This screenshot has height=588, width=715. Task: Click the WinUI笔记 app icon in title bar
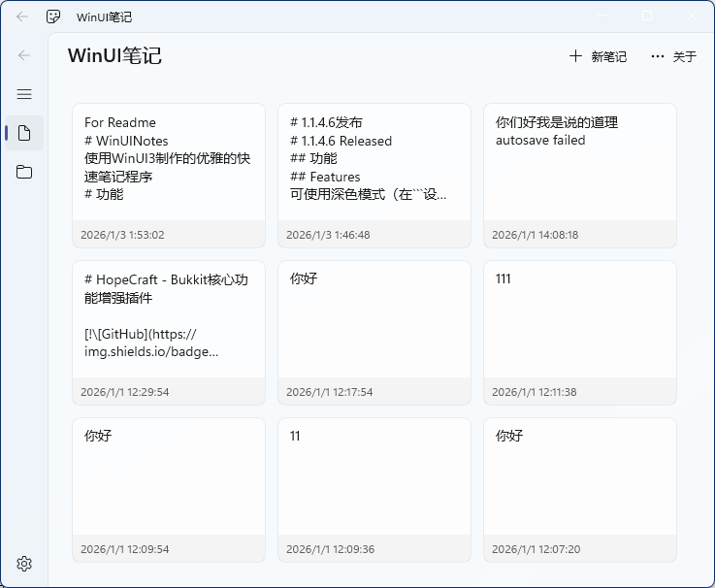point(54,16)
